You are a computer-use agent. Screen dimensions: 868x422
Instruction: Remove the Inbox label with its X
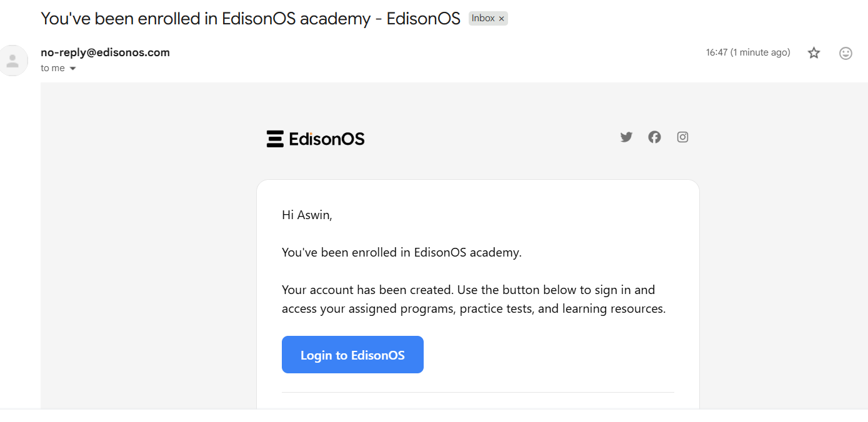501,19
